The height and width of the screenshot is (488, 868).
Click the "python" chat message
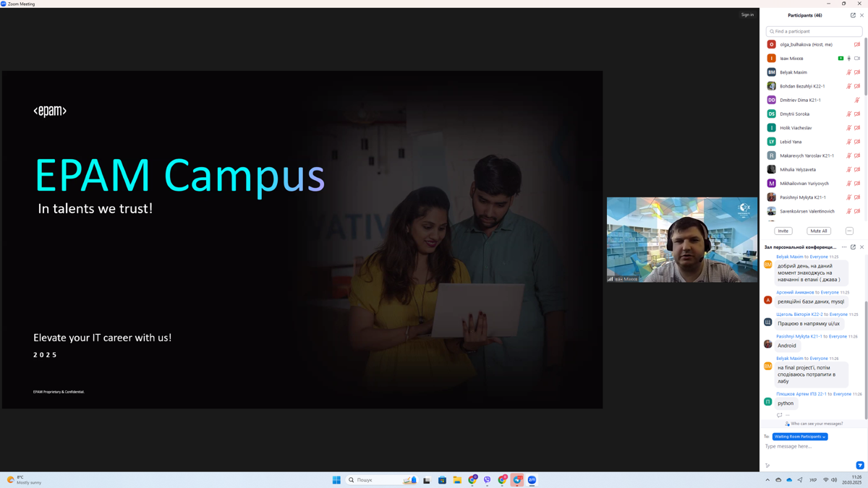[x=786, y=403]
